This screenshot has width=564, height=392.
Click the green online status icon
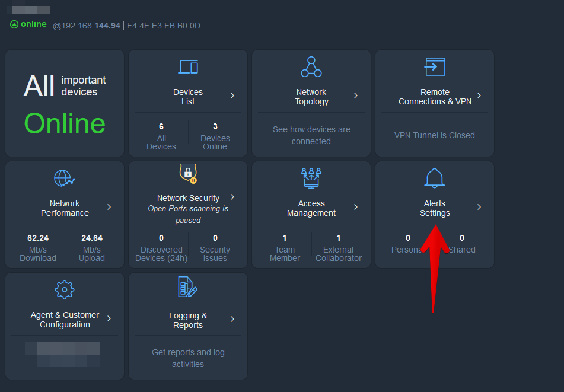pos(14,24)
